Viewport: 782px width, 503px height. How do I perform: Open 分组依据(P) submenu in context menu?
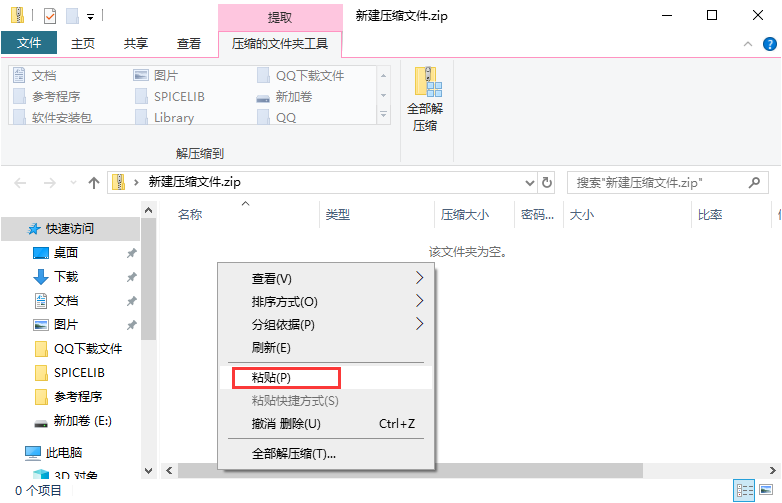(x=326, y=324)
